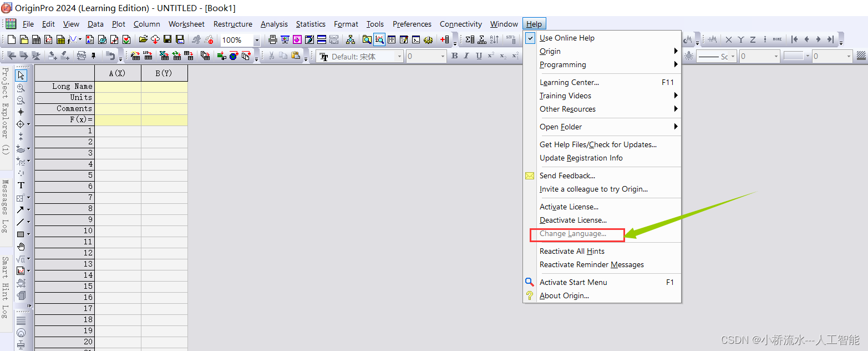Viewport: 868px width, 351px height.
Task: Click the Print toolbar icon
Action: [x=273, y=40]
